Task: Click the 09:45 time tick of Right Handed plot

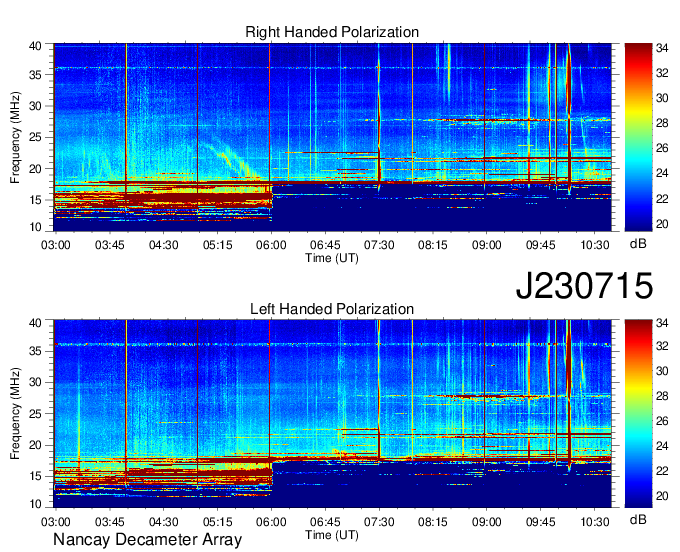Action: (540, 245)
